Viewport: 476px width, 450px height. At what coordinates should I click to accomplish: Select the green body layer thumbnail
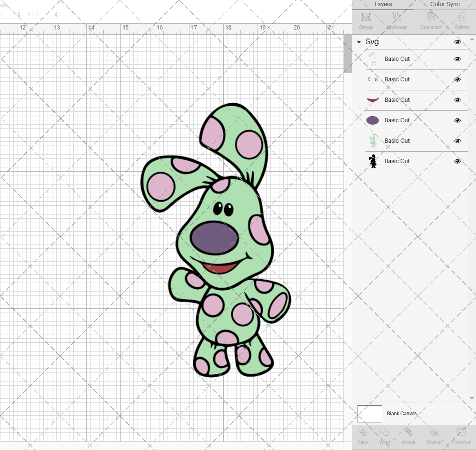[x=373, y=141]
